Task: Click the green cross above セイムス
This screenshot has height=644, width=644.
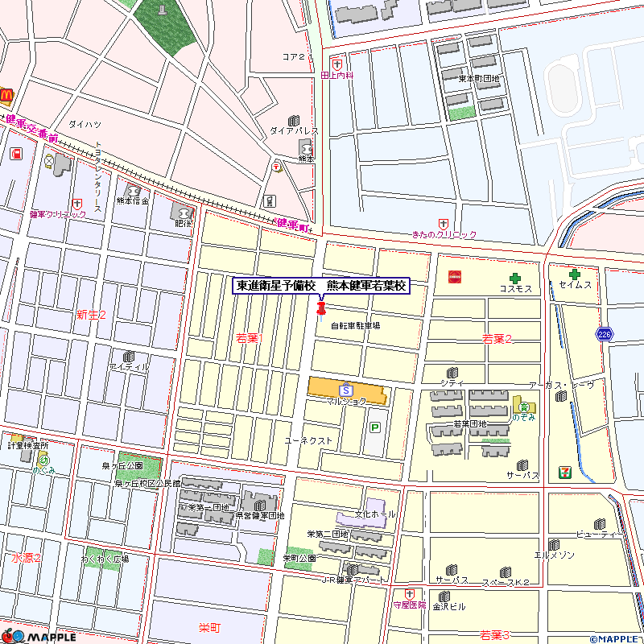Action: 574,275
